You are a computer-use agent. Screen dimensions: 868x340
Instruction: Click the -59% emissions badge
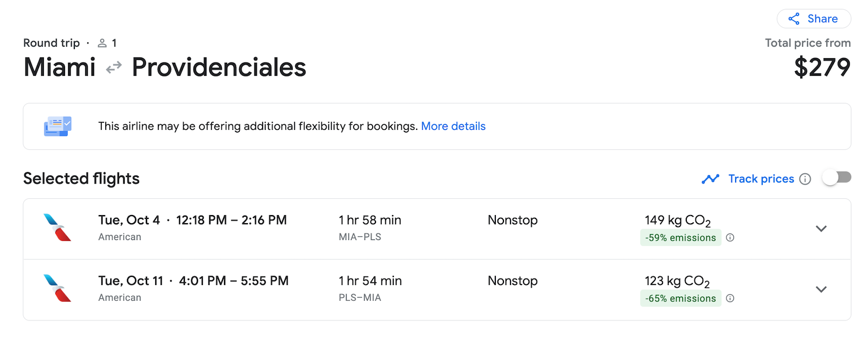(680, 237)
